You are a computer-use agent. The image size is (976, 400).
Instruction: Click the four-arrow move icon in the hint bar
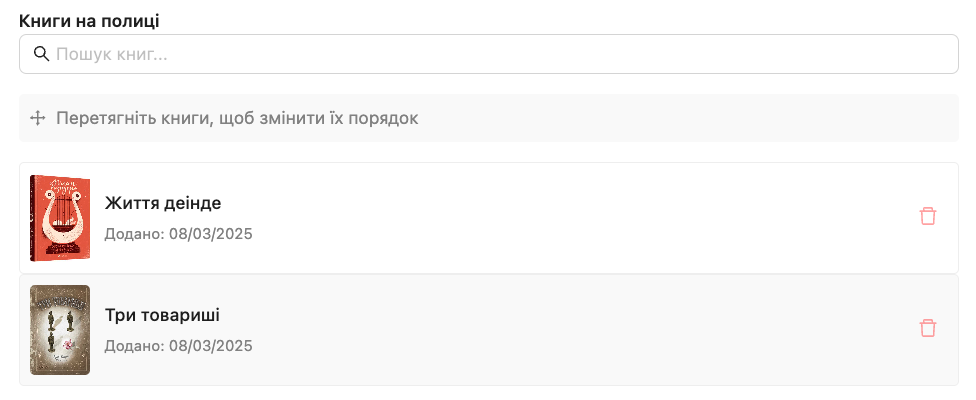(38, 118)
